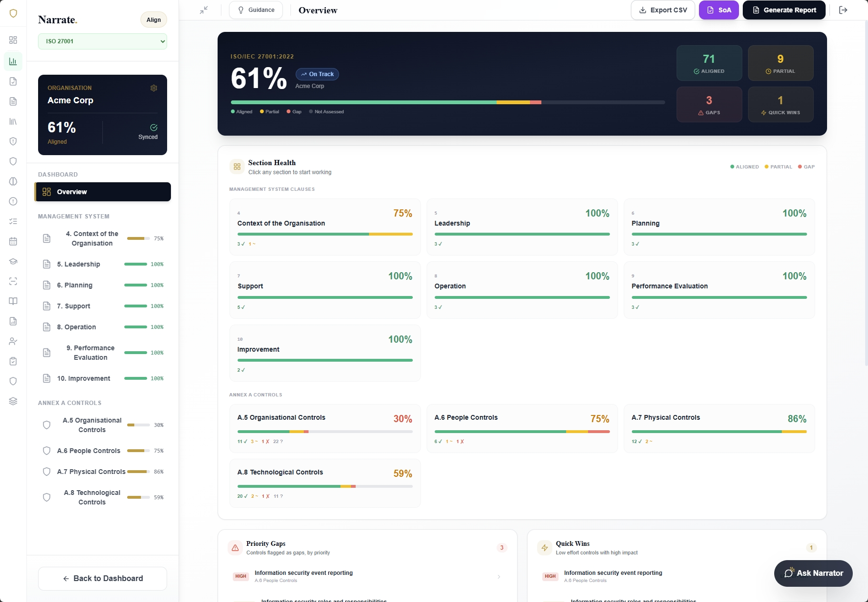The image size is (868, 602).
Task: Open Acme Corp organisation settings gear
Action: 153,88
